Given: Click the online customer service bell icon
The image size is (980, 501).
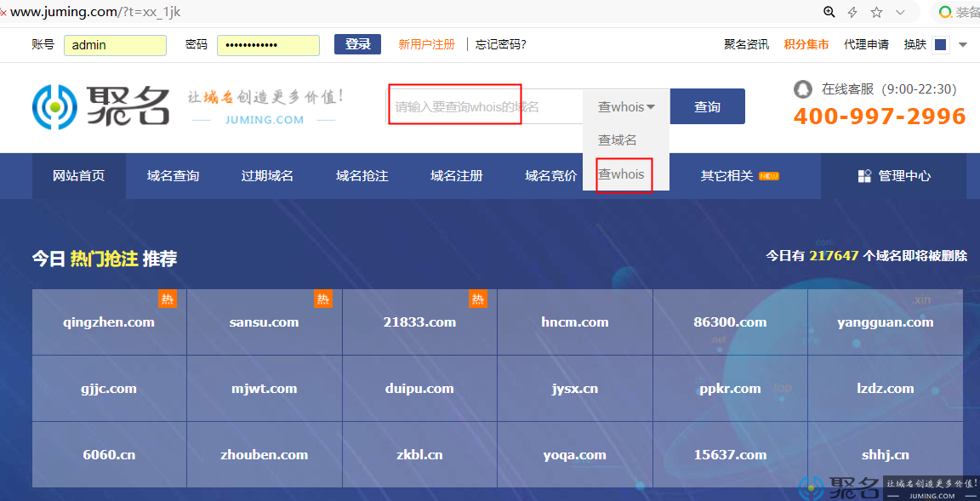Looking at the screenshot, I should tap(802, 89).
